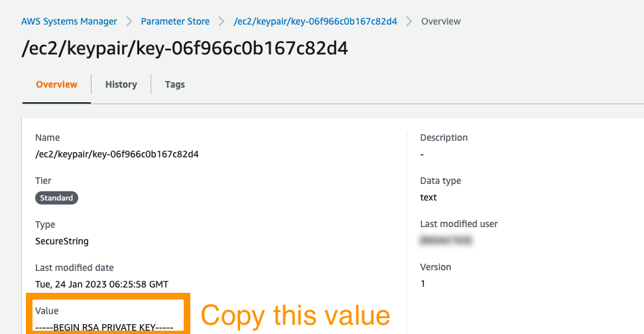This screenshot has height=334, width=644.
Task: Click the Standard tier badge
Action: coord(56,198)
